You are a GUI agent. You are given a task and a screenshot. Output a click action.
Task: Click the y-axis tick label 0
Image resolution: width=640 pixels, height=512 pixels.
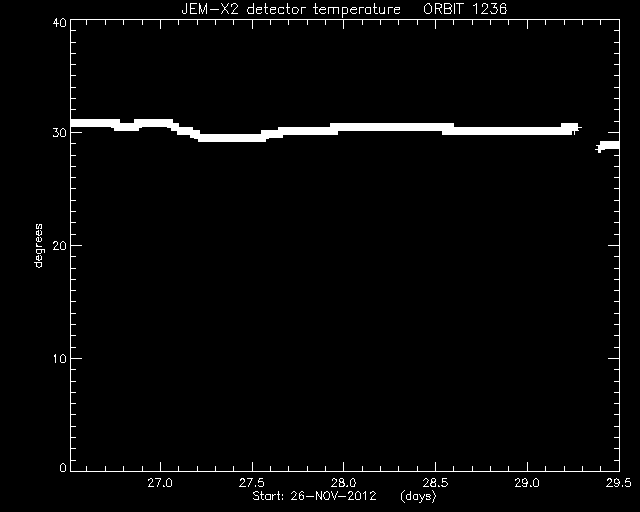[63, 467]
